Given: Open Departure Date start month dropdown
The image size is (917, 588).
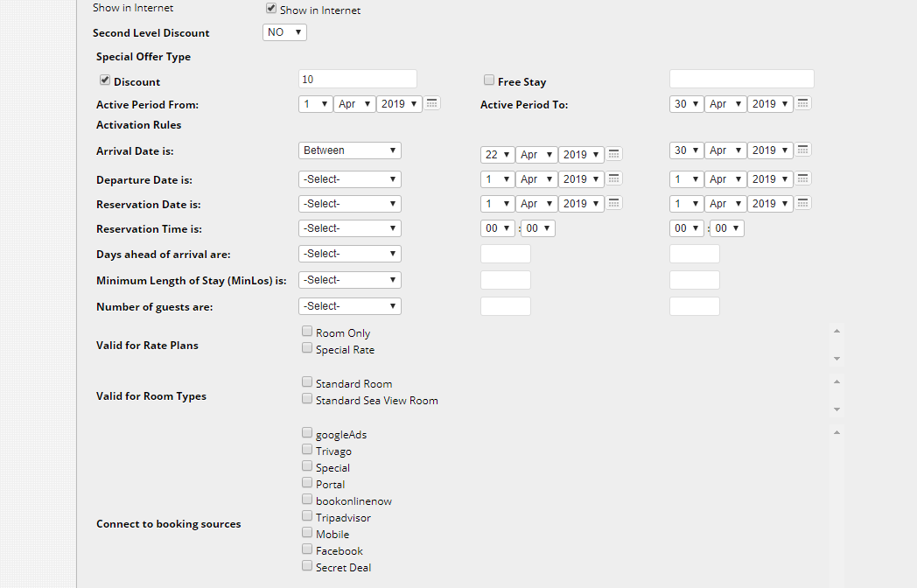Looking at the screenshot, I should pos(536,179).
